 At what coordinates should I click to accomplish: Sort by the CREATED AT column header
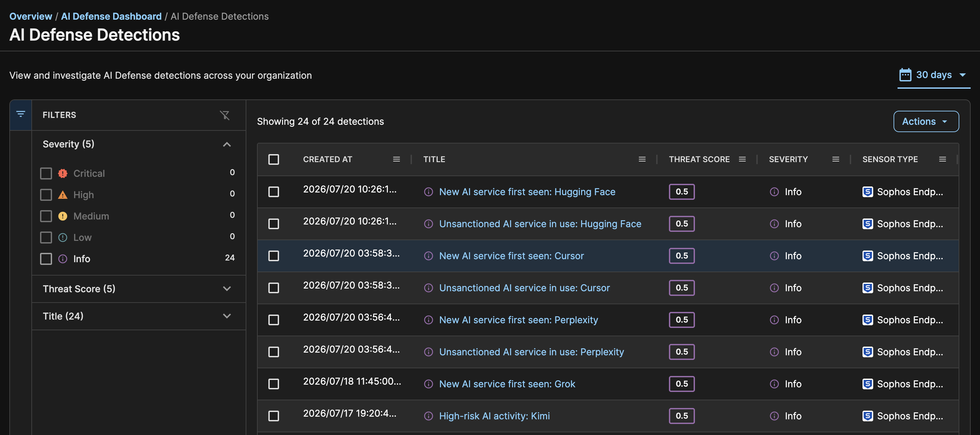pos(327,159)
